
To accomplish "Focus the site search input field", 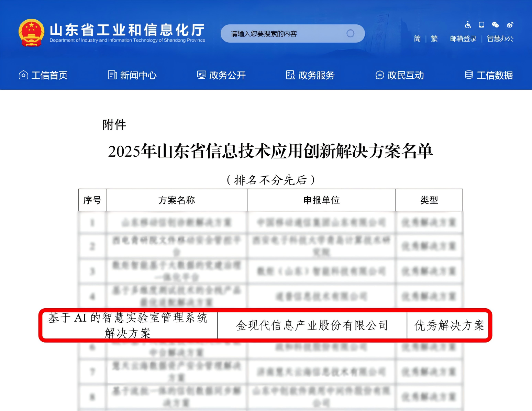I will [x=285, y=34].
